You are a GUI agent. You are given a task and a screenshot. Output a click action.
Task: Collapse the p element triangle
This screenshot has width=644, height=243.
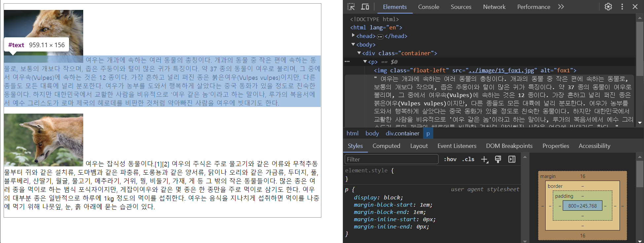coord(365,61)
